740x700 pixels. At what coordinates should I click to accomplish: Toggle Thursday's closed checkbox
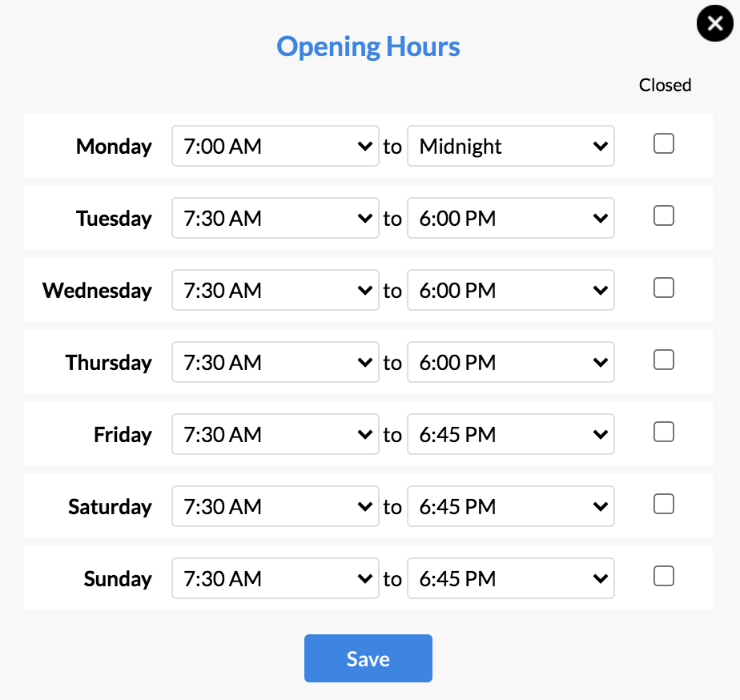664,360
